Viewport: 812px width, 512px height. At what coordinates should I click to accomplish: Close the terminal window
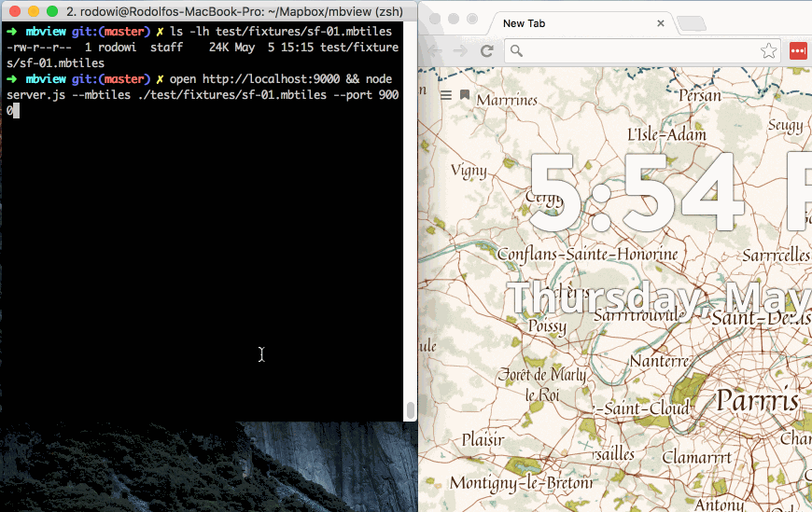pos(15,11)
